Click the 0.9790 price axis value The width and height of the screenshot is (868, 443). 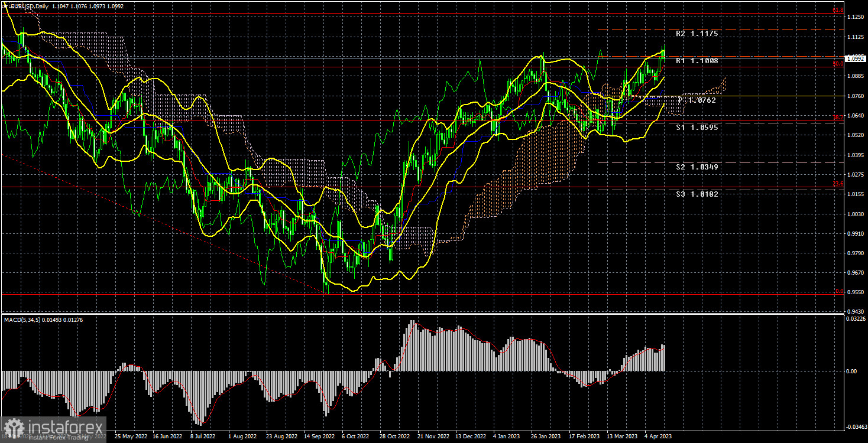click(855, 253)
